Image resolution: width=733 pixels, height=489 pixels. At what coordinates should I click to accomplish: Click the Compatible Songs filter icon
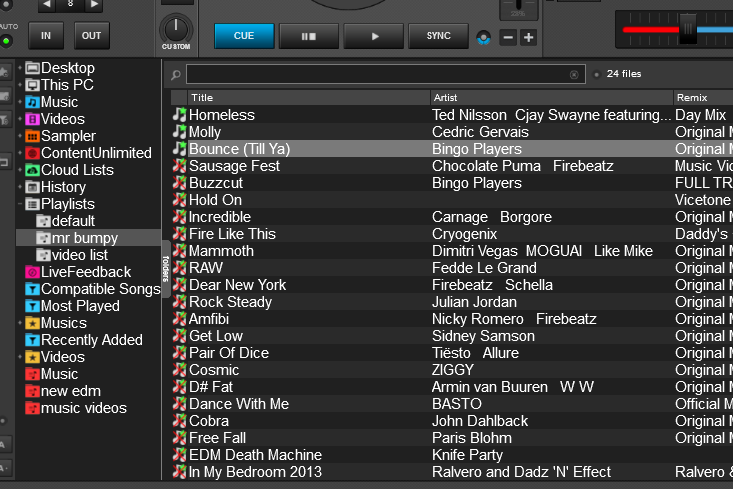tap(32, 289)
